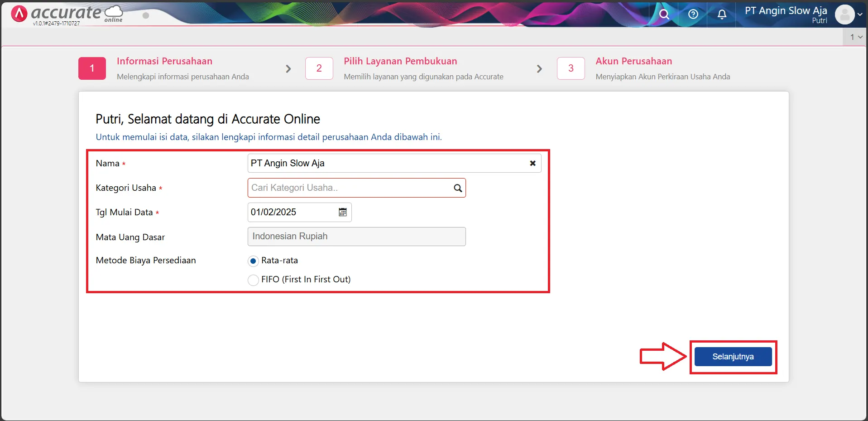
Task: Click the Selanjutnya button
Action: [x=733, y=357]
